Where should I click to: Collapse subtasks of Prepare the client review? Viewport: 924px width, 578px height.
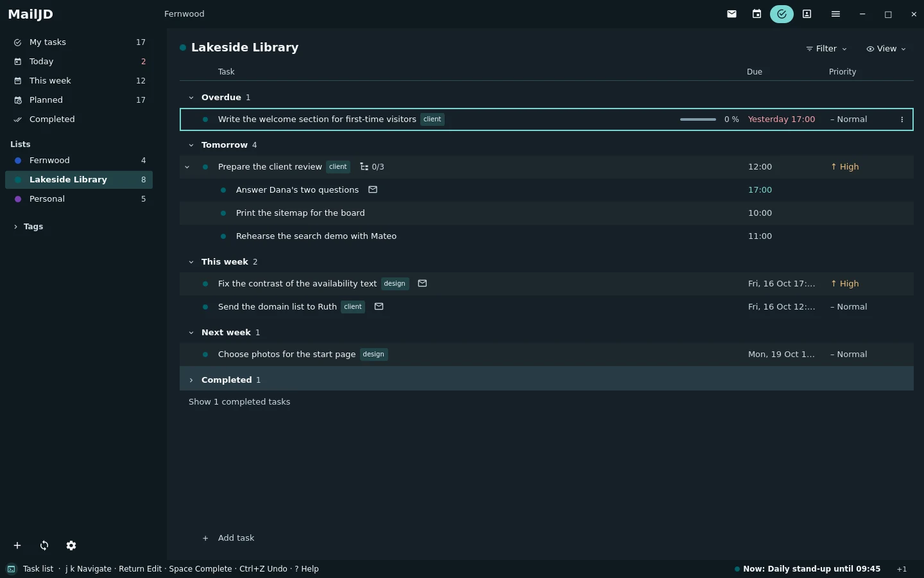187,167
